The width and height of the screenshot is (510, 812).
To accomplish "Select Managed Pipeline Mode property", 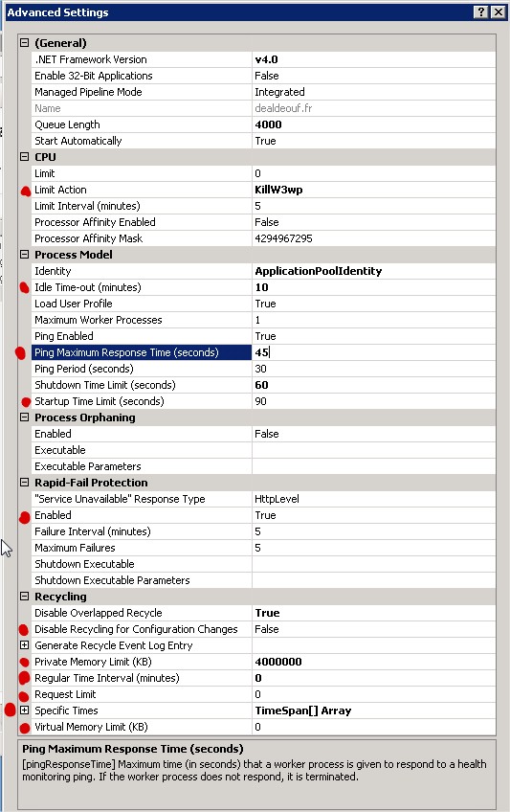I will point(142,92).
